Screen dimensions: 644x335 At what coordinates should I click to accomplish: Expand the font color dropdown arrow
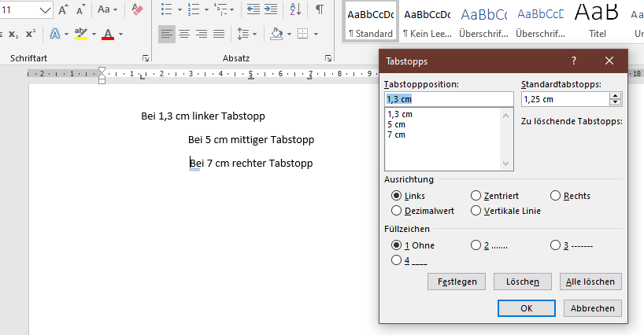120,34
